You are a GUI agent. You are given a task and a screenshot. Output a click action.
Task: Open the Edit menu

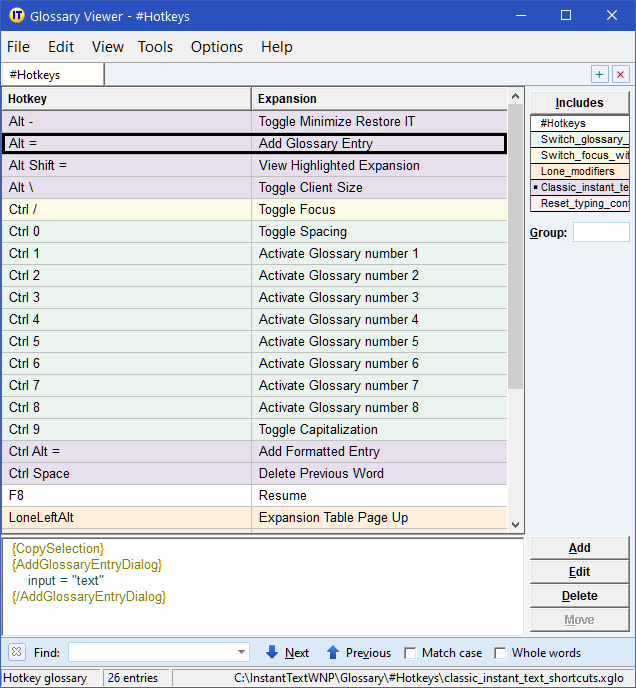[x=61, y=47]
